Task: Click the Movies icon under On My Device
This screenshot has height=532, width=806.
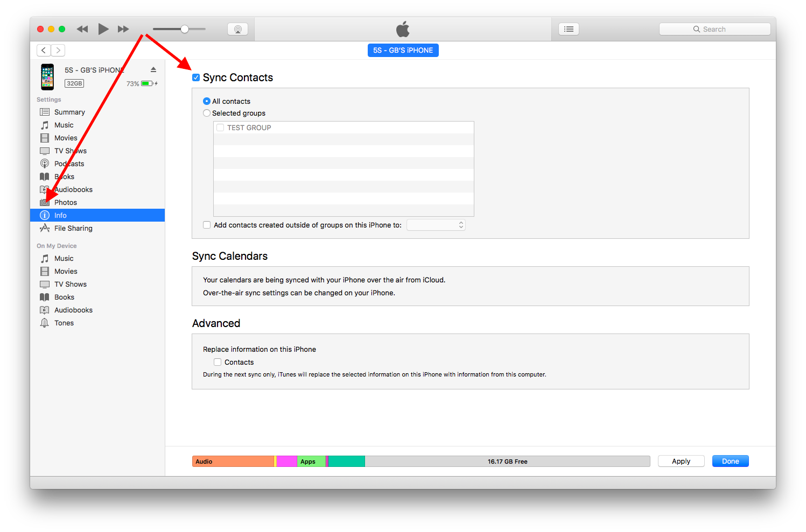Action: pos(45,271)
